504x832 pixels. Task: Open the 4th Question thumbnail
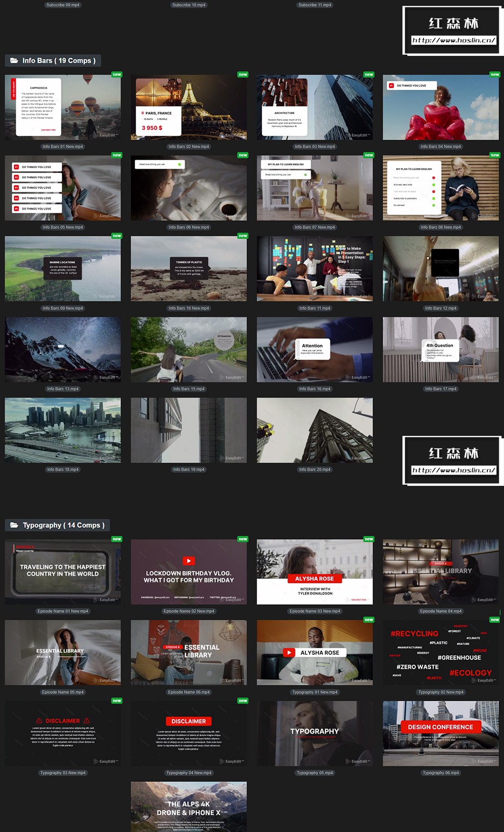coord(441,349)
